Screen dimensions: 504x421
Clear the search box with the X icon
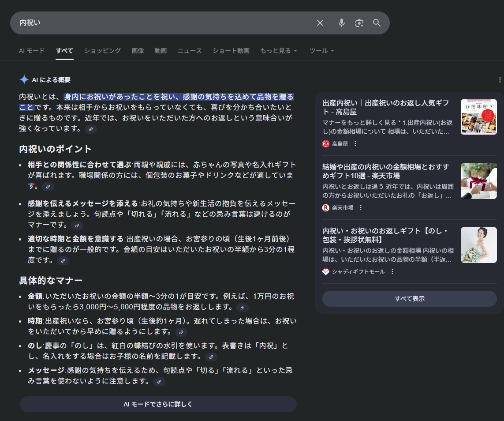tap(320, 23)
